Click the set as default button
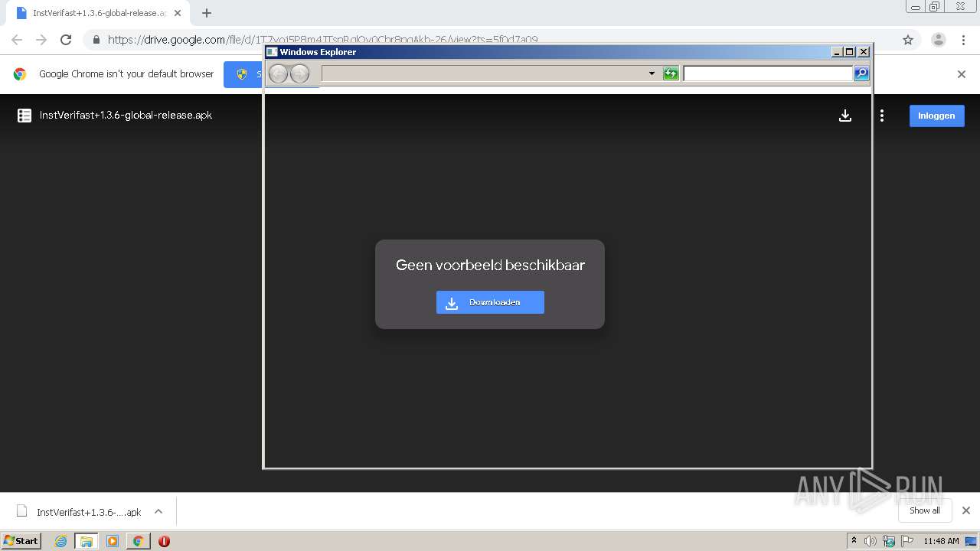This screenshot has width=980, height=551. [243, 74]
